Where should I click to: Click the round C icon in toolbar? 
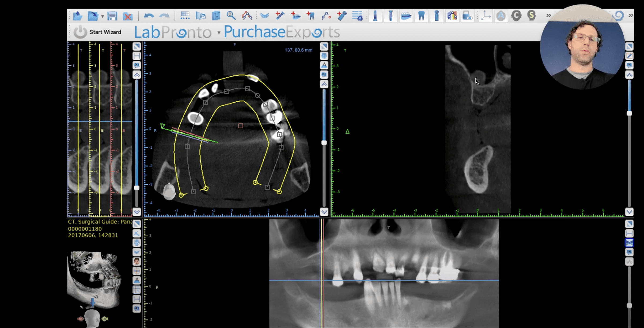[516, 16]
